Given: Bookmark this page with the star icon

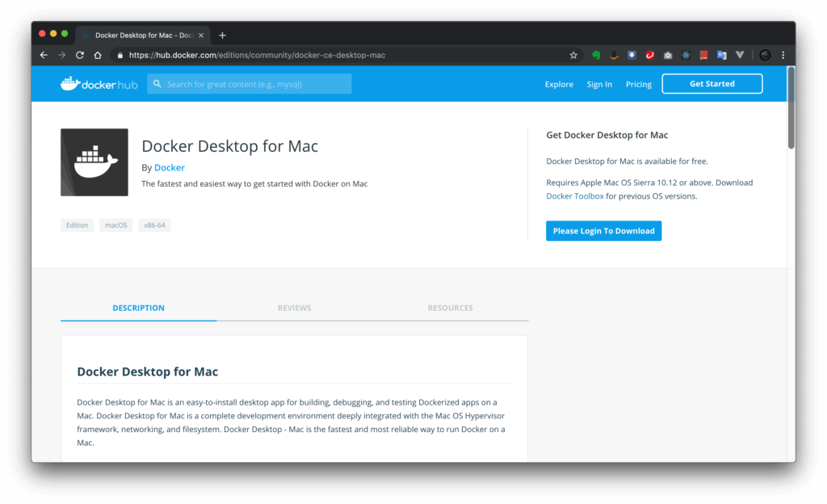Looking at the screenshot, I should coord(573,55).
